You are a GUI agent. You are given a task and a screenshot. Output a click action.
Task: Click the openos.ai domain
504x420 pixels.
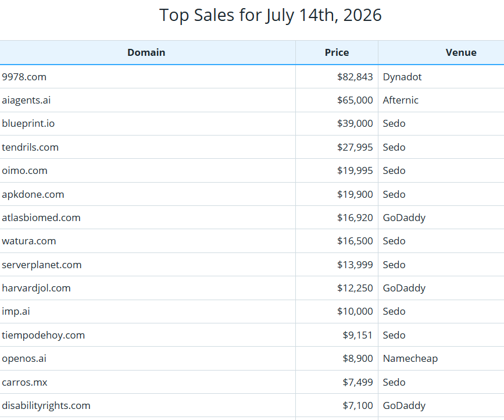tap(24, 358)
